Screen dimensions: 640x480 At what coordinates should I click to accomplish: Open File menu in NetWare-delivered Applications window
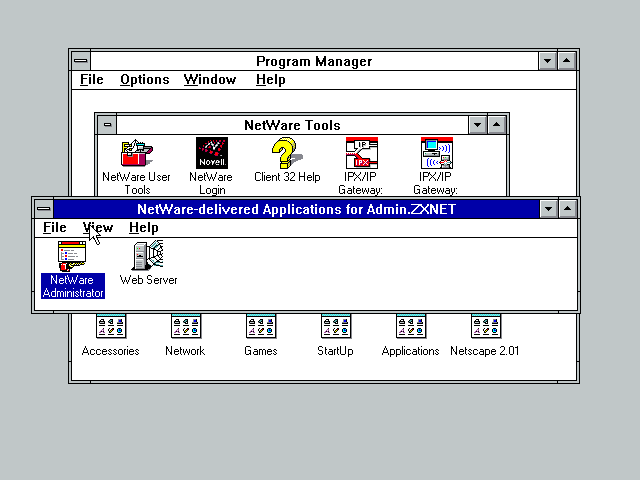pos(55,227)
